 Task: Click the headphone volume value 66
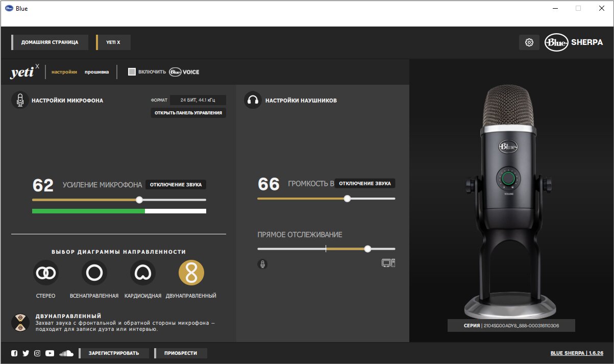coord(268,184)
